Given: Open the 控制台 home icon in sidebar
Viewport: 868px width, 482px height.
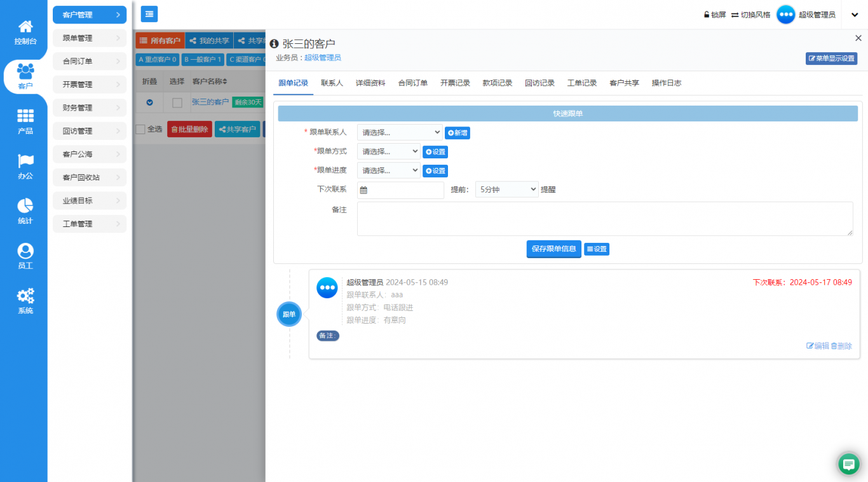Looking at the screenshot, I should point(25,27).
